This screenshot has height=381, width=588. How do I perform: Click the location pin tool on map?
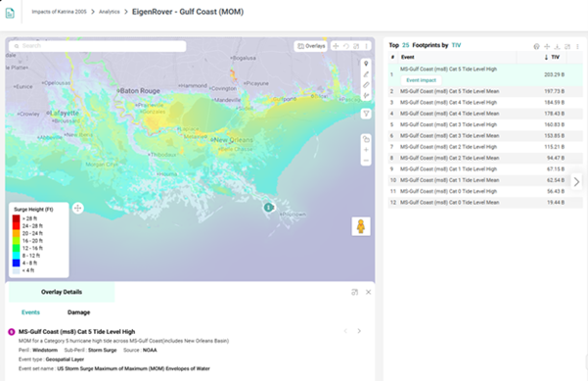coord(366,64)
